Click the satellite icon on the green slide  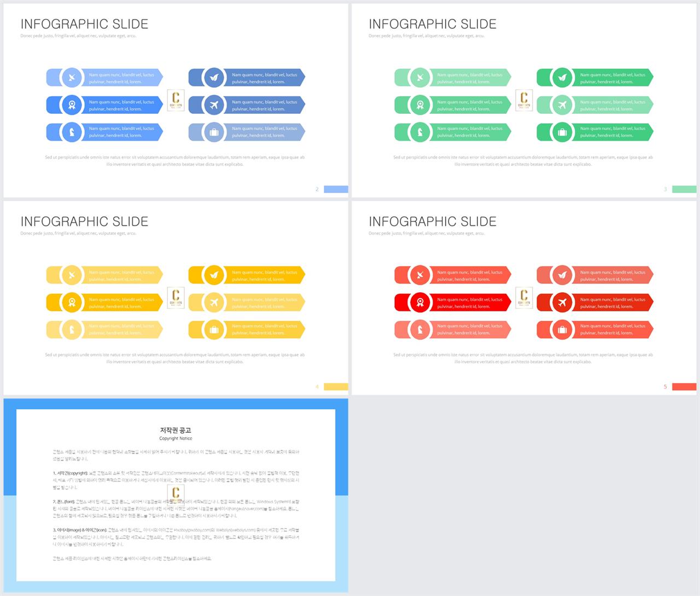(420, 78)
